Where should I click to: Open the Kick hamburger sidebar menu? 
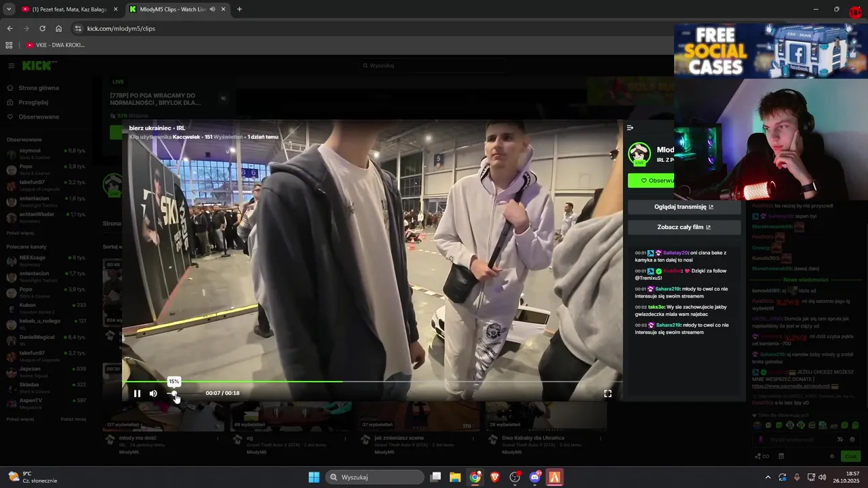pyautogui.click(x=12, y=66)
